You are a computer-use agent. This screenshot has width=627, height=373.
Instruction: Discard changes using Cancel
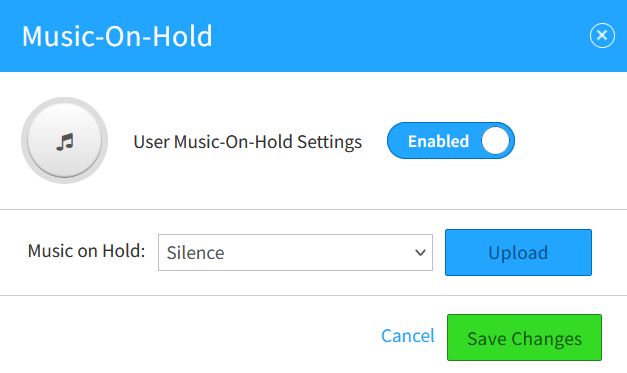(407, 336)
